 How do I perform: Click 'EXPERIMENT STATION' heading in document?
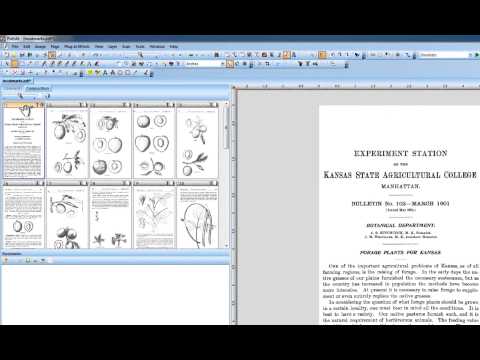400,154
